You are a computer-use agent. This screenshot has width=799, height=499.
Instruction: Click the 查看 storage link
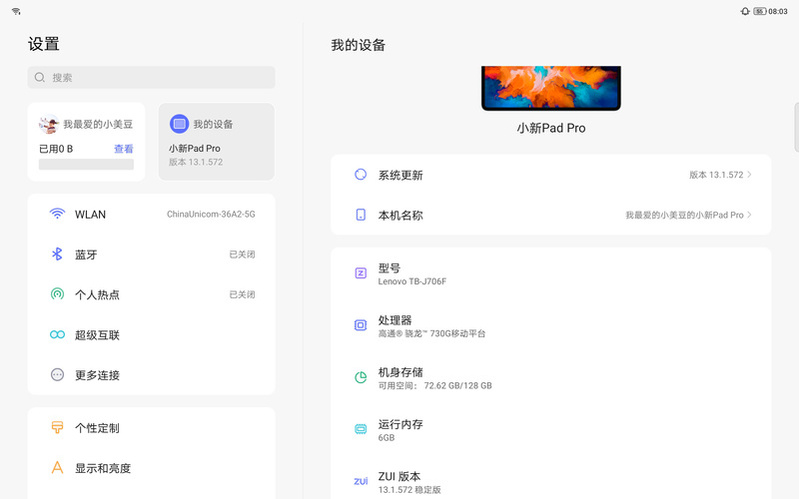coord(123,149)
